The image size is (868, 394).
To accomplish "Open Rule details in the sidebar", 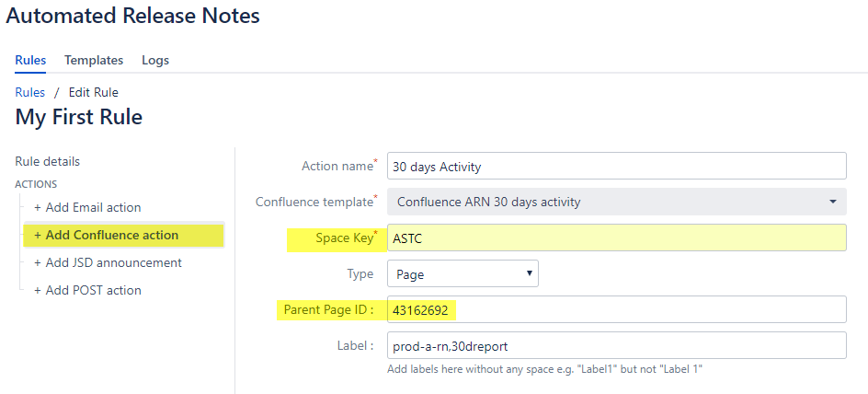I will 47,161.
